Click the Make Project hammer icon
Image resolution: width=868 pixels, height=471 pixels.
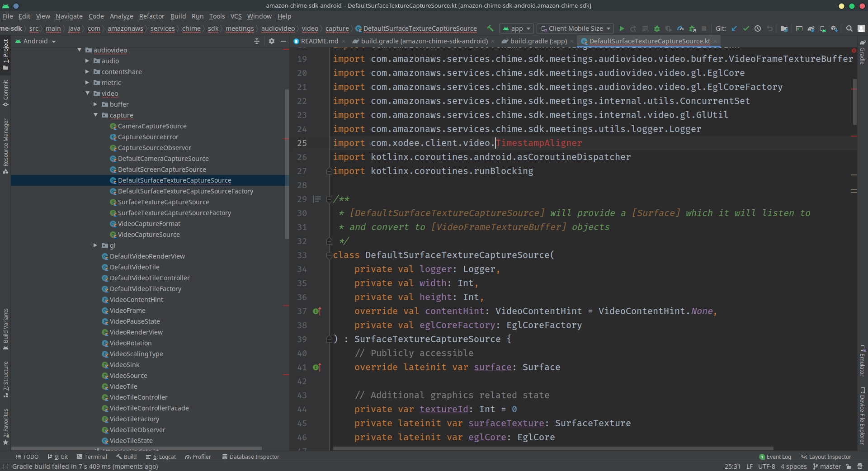click(x=490, y=28)
